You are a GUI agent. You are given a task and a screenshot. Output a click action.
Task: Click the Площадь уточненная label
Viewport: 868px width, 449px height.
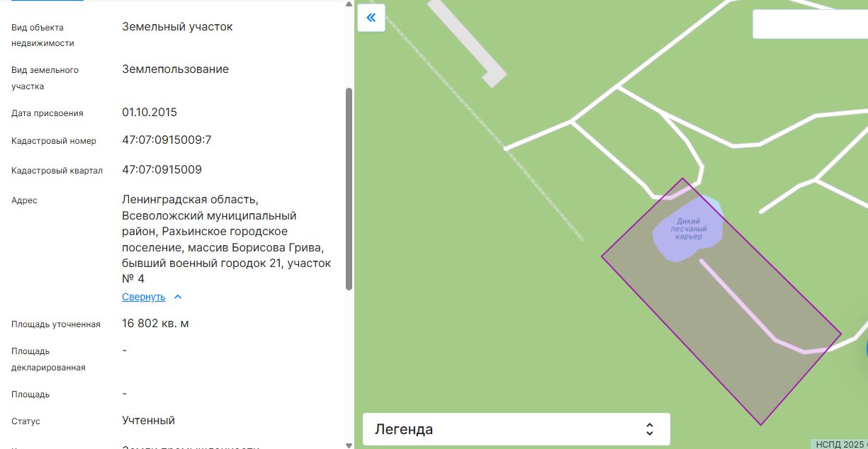pyautogui.click(x=56, y=324)
